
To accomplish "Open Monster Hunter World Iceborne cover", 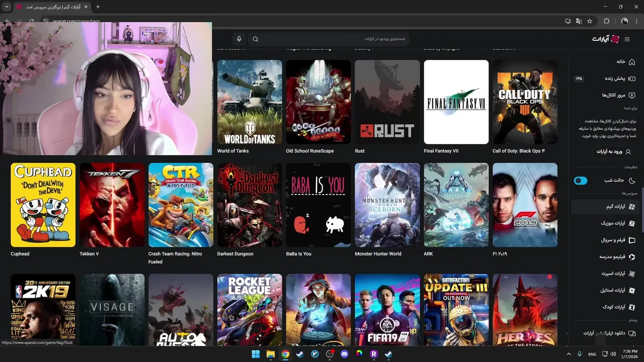I will pos(387,205).
